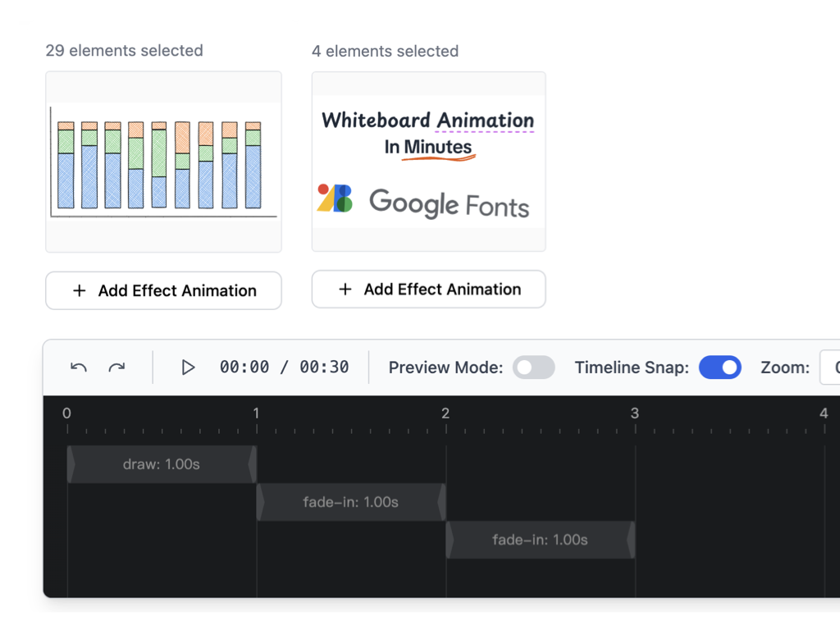840x630 pixels.
Task: Toggle the Preview Mode switch
Action: point(533,367)
